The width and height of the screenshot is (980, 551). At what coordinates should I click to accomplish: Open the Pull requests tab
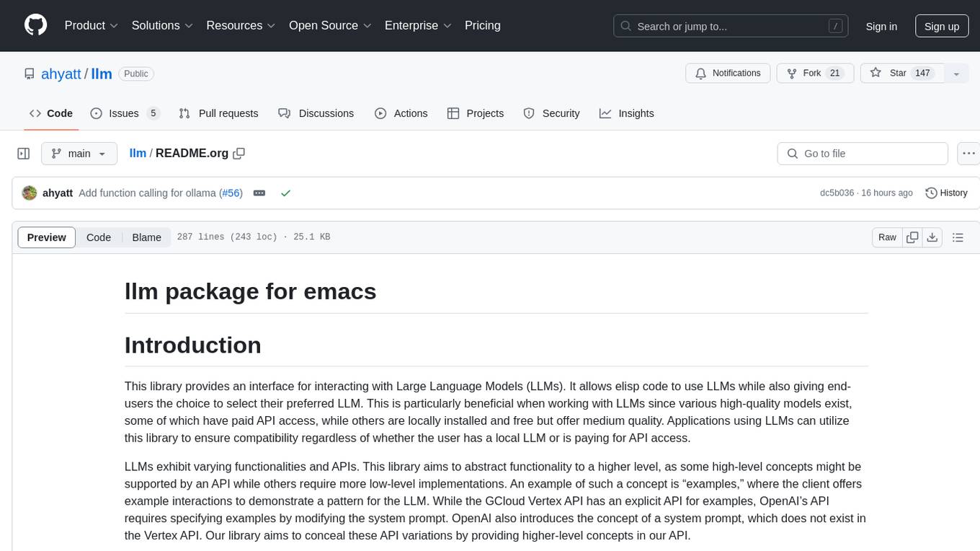click(218, 113)
